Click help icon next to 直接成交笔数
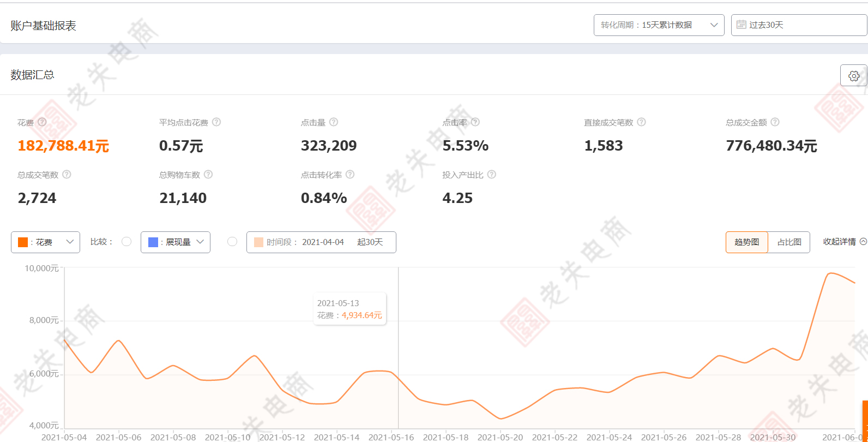Viewport: 868px width, 442px height. [x=642, y=122]
